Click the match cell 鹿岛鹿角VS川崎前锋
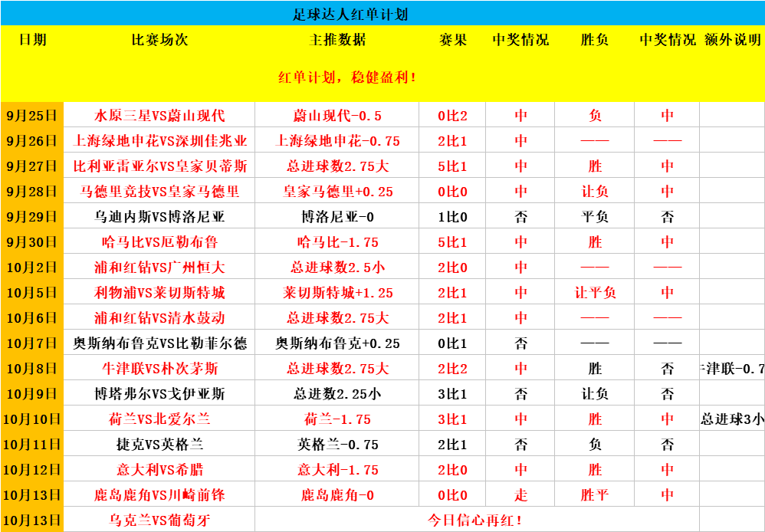The image size is (765, 532). 159,495
